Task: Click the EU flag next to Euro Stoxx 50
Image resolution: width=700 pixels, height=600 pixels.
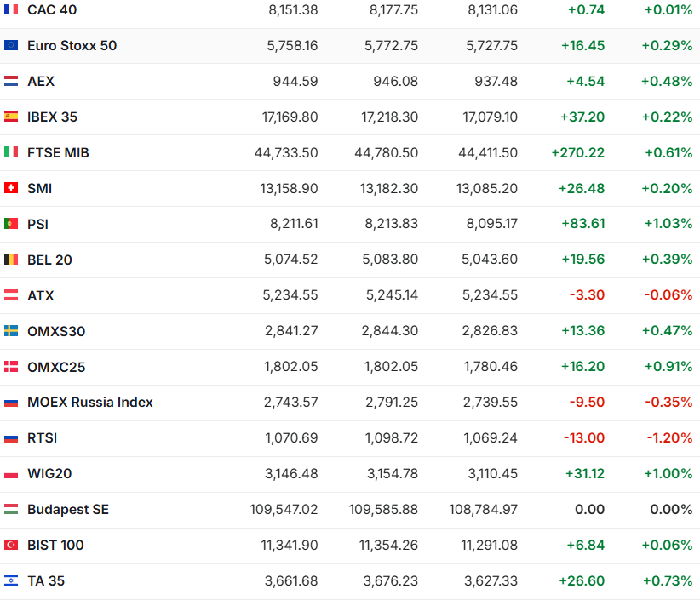Action: tap(11, 45)
